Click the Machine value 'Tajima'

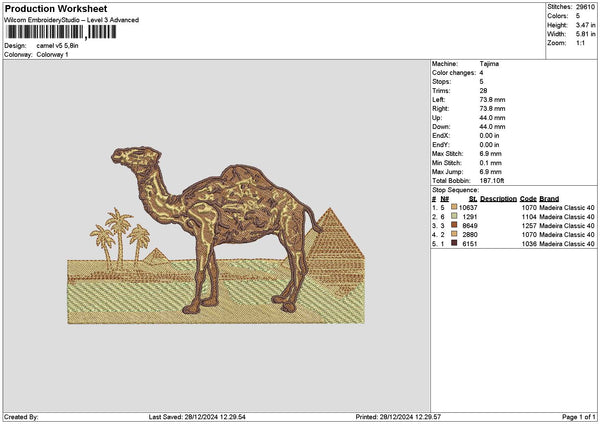coord(489,64)
